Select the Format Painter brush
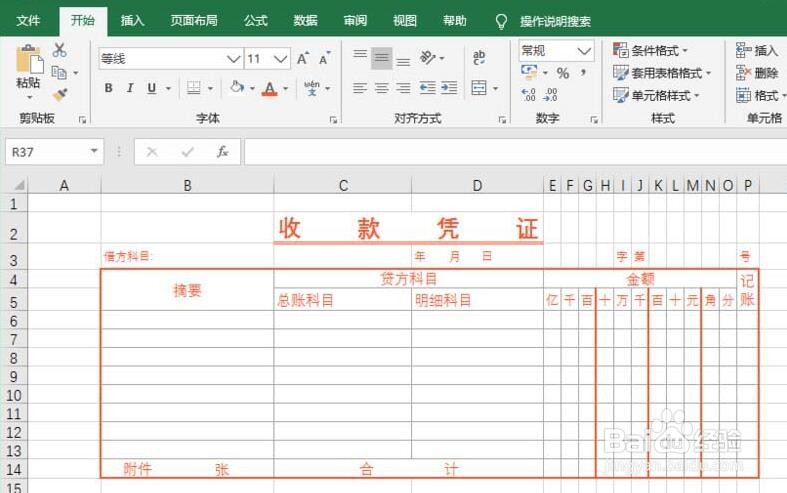 (60, 94)
